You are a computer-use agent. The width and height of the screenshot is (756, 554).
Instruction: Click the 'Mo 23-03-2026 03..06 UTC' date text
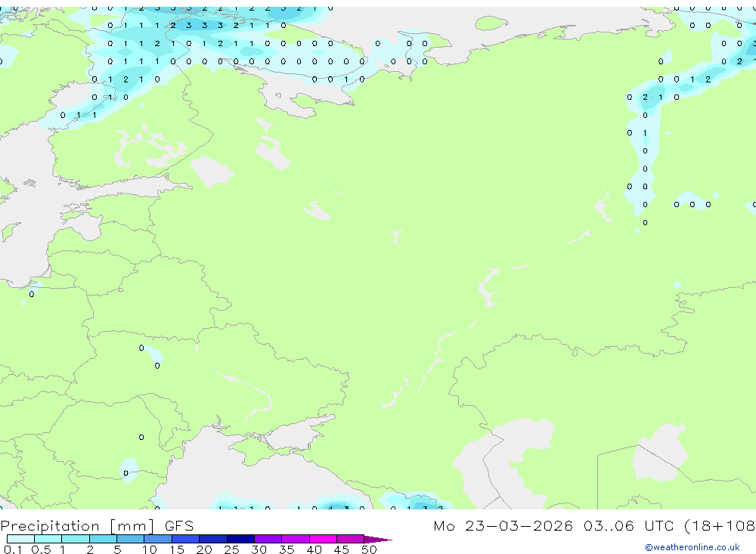pyautogui.click(x=553, y=525)
